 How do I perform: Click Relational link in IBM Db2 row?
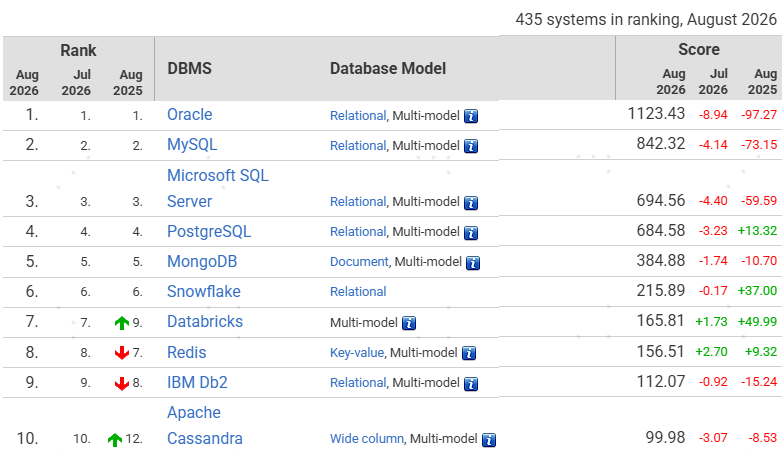click(358, 382)
